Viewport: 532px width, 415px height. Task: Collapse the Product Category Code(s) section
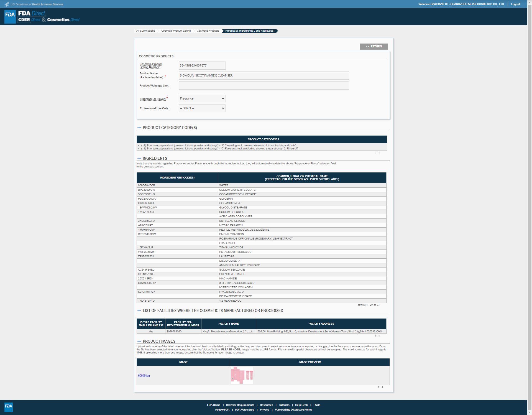pyautogui.click(x=139, y=128)
